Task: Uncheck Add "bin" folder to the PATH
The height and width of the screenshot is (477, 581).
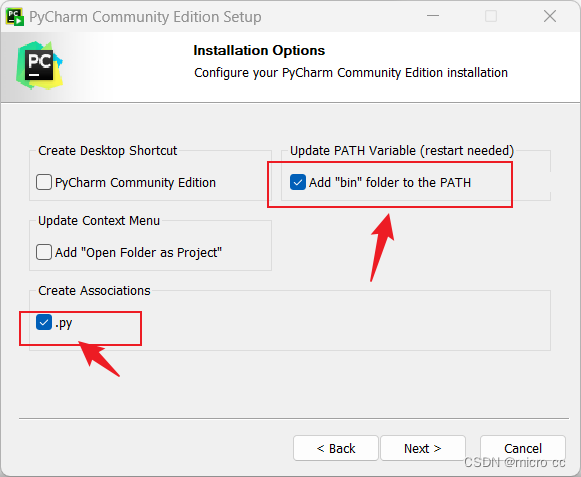Action: pos(298,182)
